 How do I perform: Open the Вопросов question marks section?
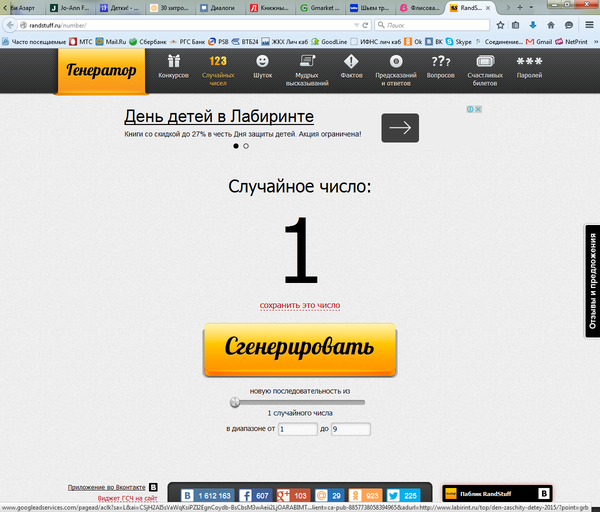[x=441, y=68]
